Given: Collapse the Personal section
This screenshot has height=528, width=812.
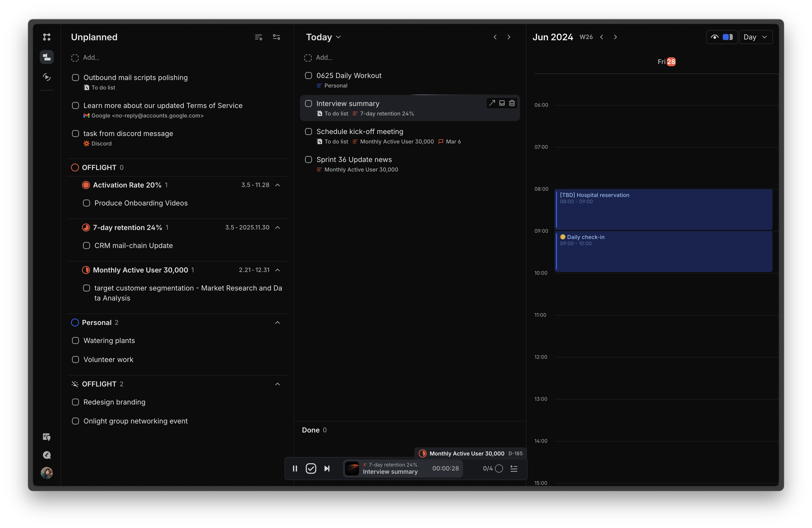Looking at the screenshot, I should [x=277, y=322].
